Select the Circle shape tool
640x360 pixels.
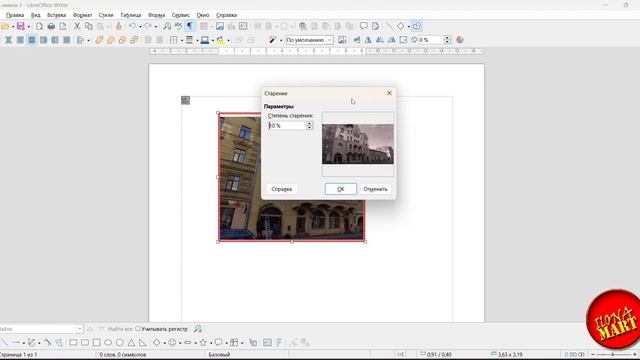point(120,342)
